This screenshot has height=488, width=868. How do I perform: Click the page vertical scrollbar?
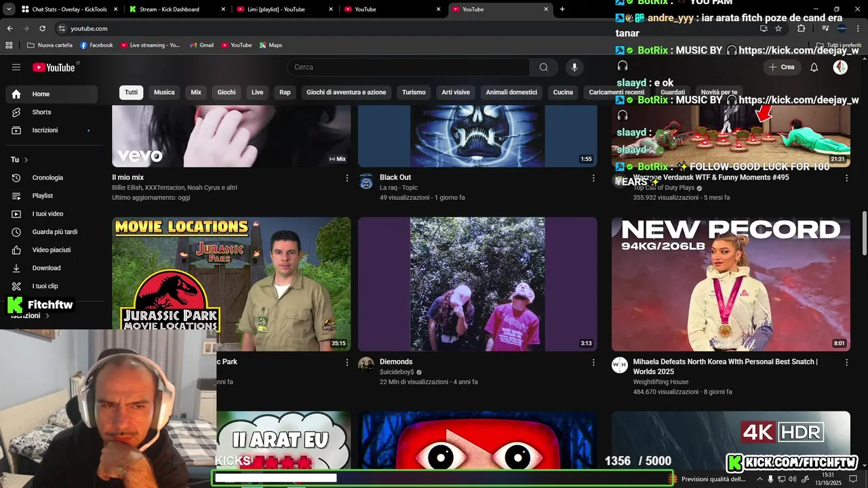pos(864,234)
